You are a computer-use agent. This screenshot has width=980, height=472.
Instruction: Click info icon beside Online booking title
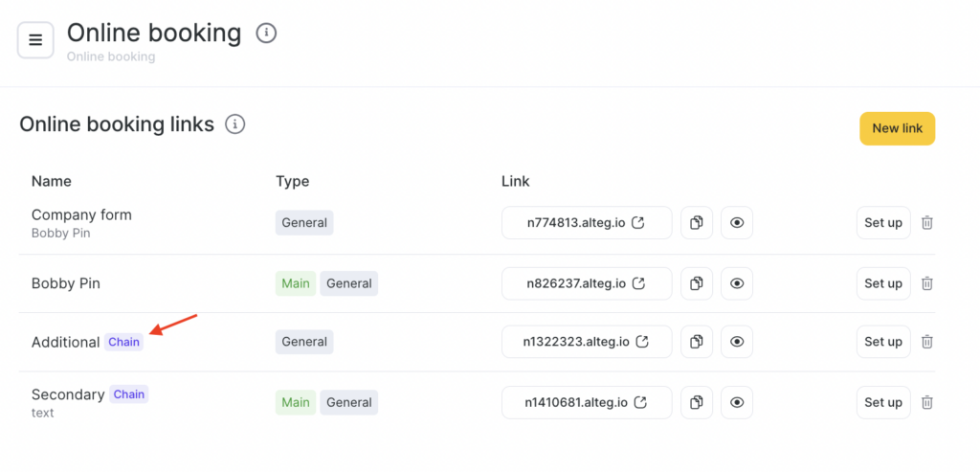(x=266, y=34)
